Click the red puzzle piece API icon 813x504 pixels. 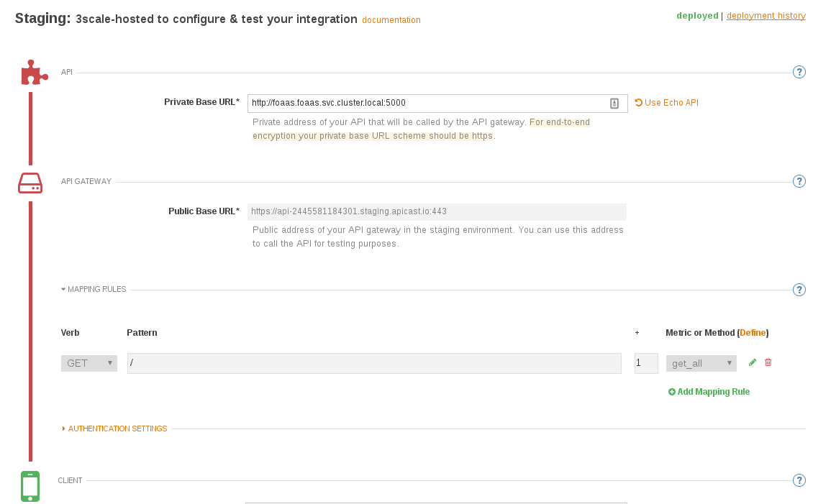(x=35, y=73)
